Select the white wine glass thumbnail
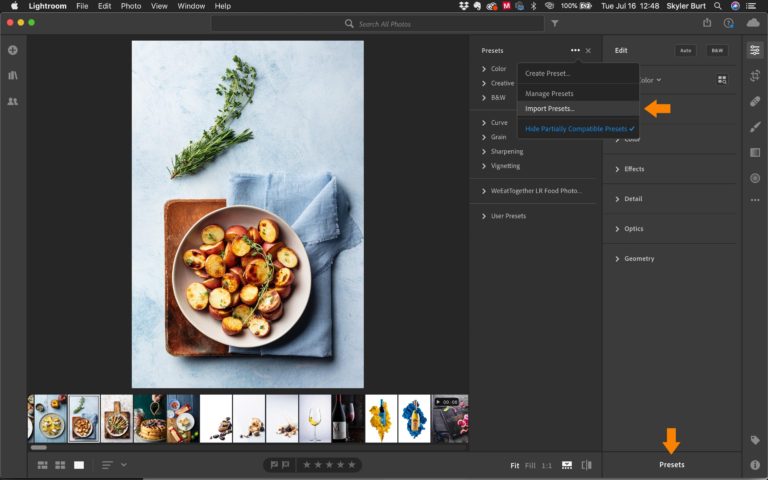Screen dimensions: 768x480 315,419
